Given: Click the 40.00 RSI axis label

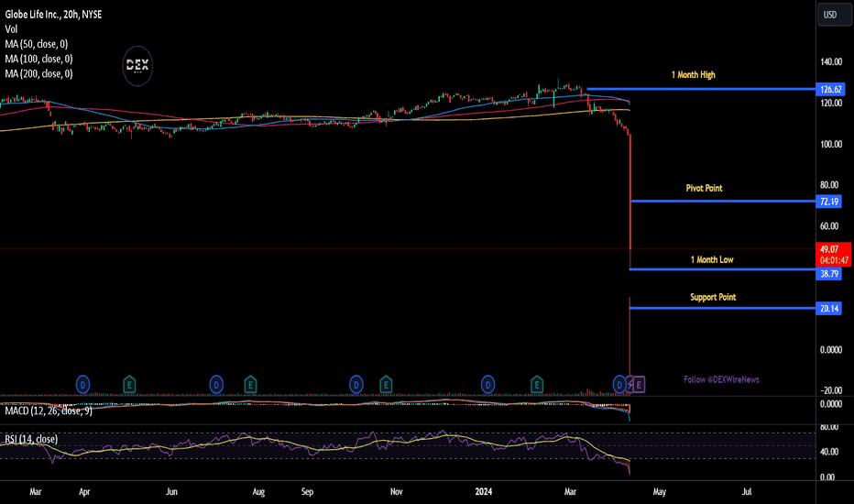Looking at the screenshot, I should 829,452.
